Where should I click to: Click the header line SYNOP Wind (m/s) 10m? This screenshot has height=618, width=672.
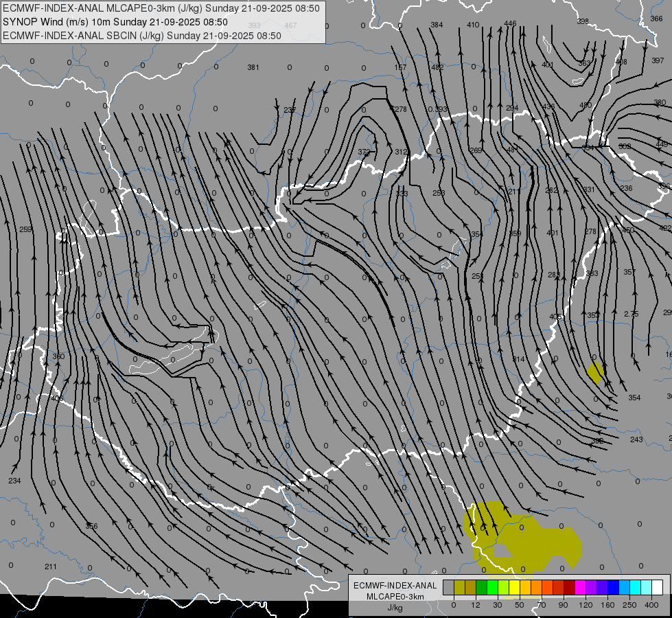coord(115,22)
